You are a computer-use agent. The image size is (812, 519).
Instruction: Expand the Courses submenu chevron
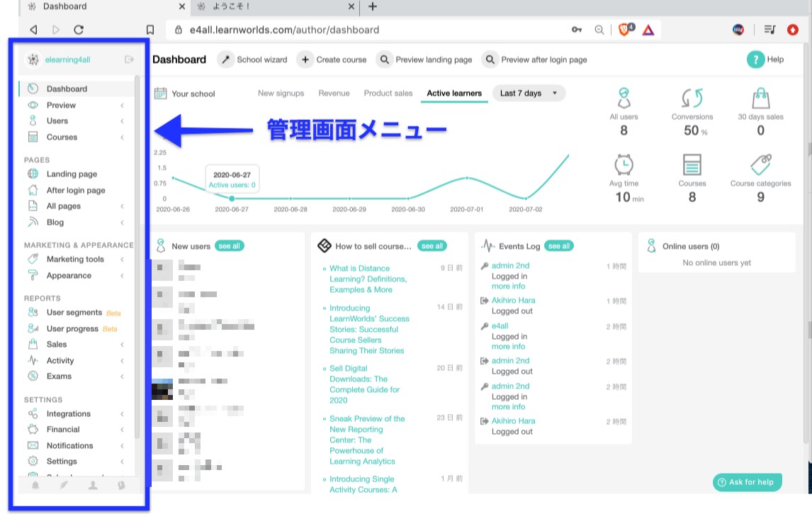[x=122, y=138]
